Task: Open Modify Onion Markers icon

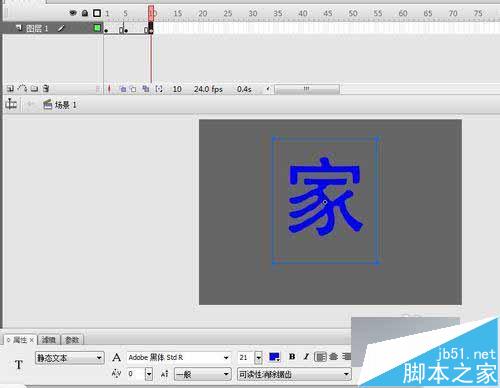Action: tap(159, 89)
